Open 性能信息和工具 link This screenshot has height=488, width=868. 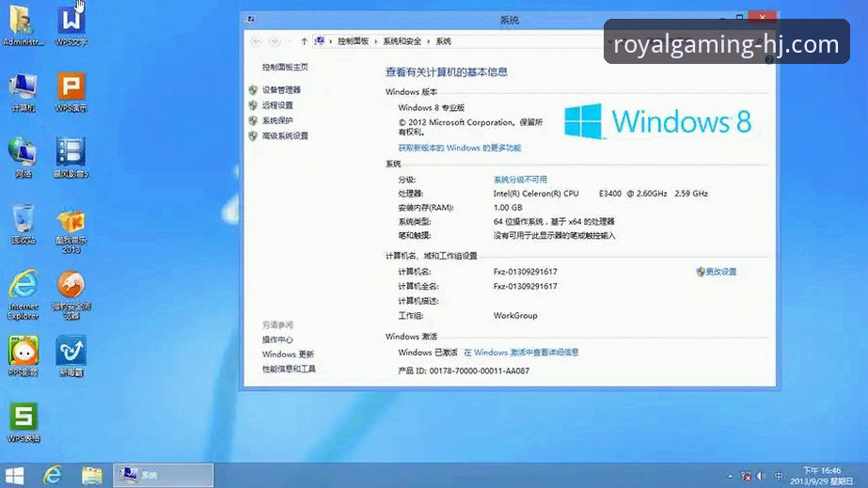(289, 369)
